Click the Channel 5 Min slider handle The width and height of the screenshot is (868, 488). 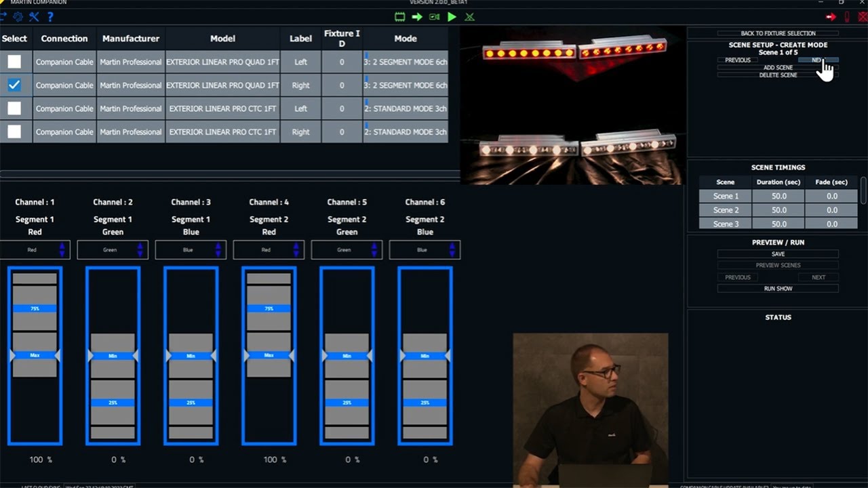[x=347, y=356]
